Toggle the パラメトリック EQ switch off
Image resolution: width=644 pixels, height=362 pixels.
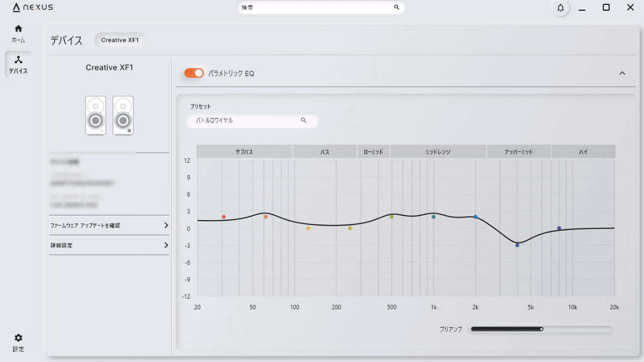194,73
